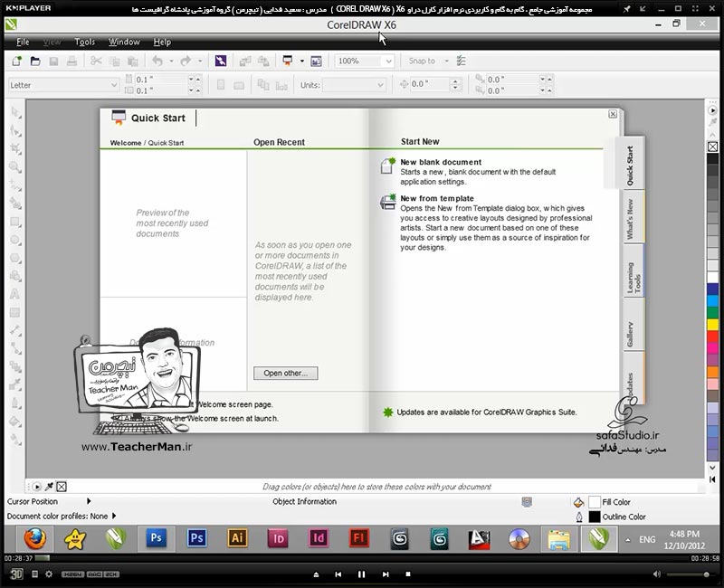The width and height of the screenshot is (724, 588).
Task: Select the Pick tool in toolbox
Action: [15, 112]
